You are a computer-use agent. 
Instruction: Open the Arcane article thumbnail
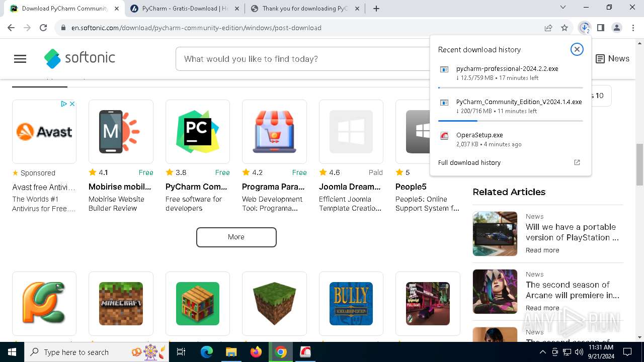(495, 292)
